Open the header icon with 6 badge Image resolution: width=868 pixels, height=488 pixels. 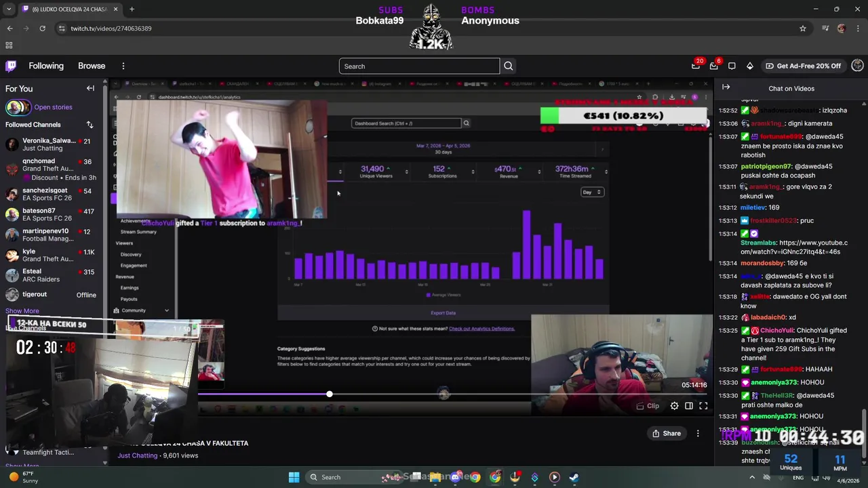[x=713, y=66]
